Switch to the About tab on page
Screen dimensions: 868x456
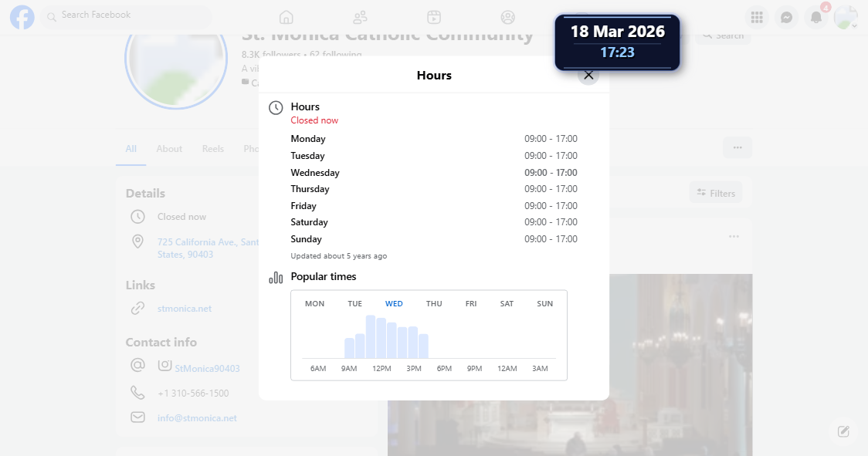point(169,149)
